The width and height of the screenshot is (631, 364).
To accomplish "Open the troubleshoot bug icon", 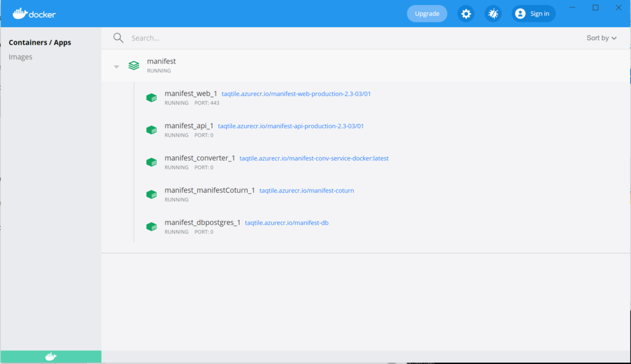I will (x=493, y=14).
